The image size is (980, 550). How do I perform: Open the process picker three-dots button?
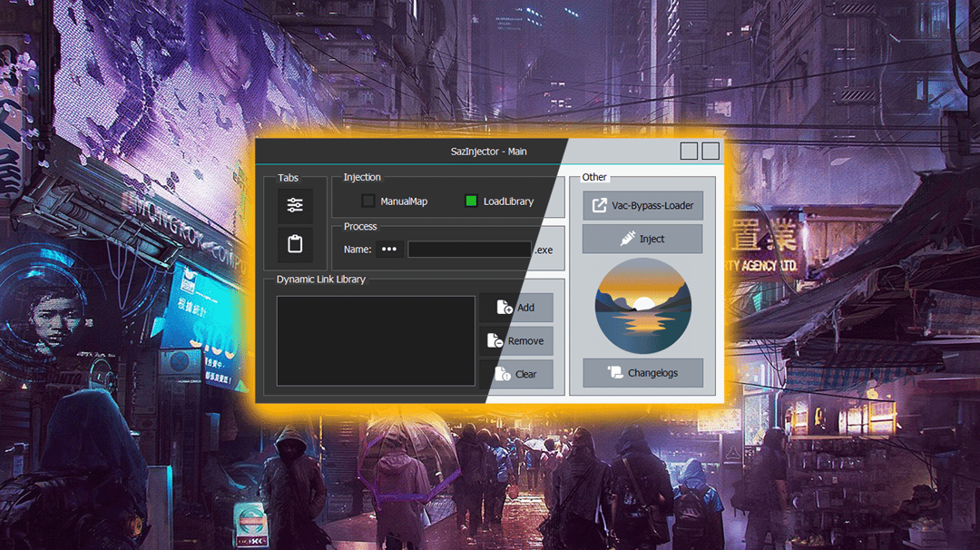[x=389, y=249]
